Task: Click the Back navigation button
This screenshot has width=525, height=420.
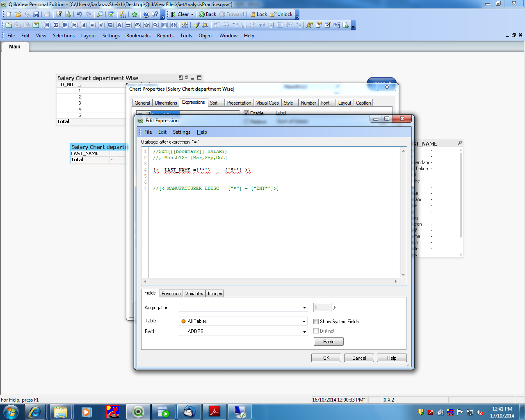Action: (x=208, y=14)
